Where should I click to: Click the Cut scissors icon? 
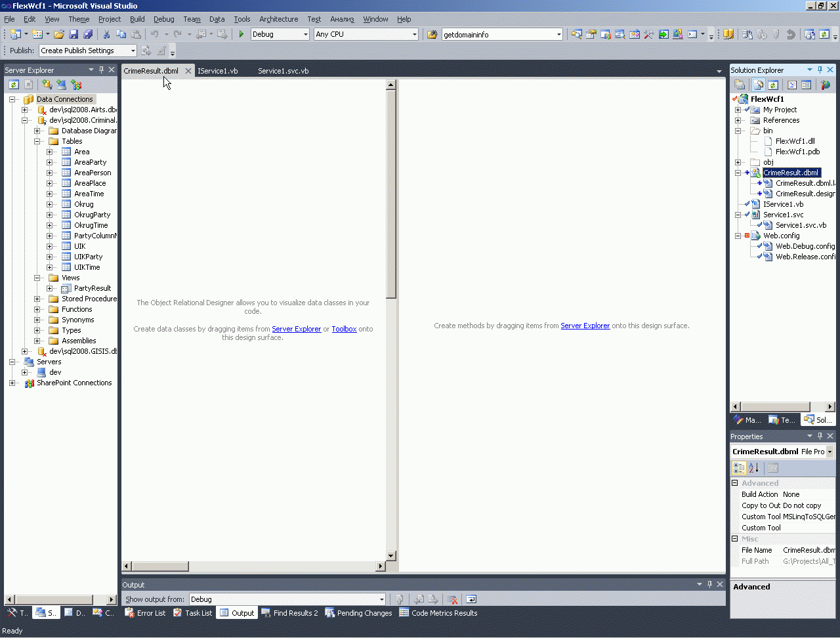coord(106,34)
